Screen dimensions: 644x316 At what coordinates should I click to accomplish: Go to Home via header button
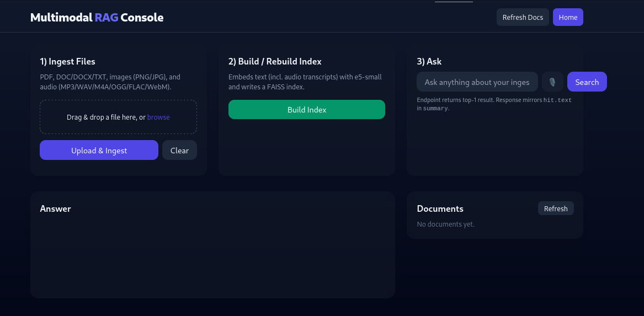pos(568,17)
